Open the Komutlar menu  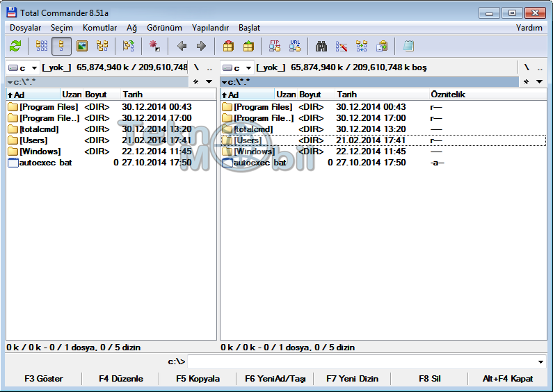pos(99,28)
